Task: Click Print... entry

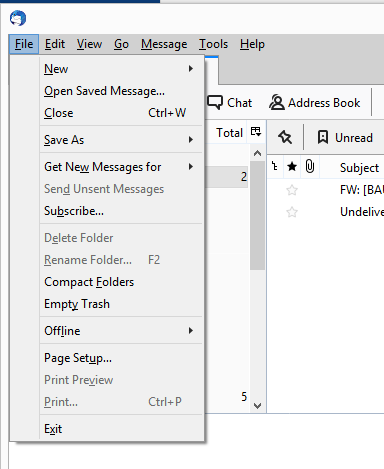Action: (121, 402)
